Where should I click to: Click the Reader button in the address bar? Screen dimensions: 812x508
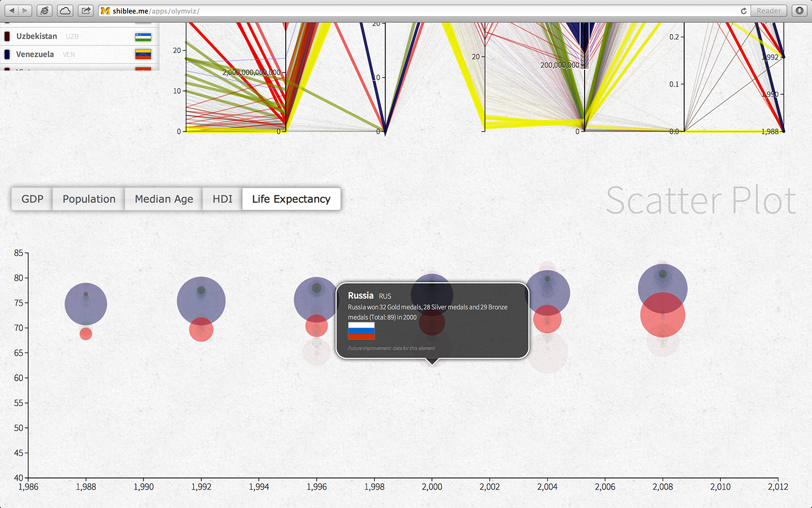pos(768,10)
